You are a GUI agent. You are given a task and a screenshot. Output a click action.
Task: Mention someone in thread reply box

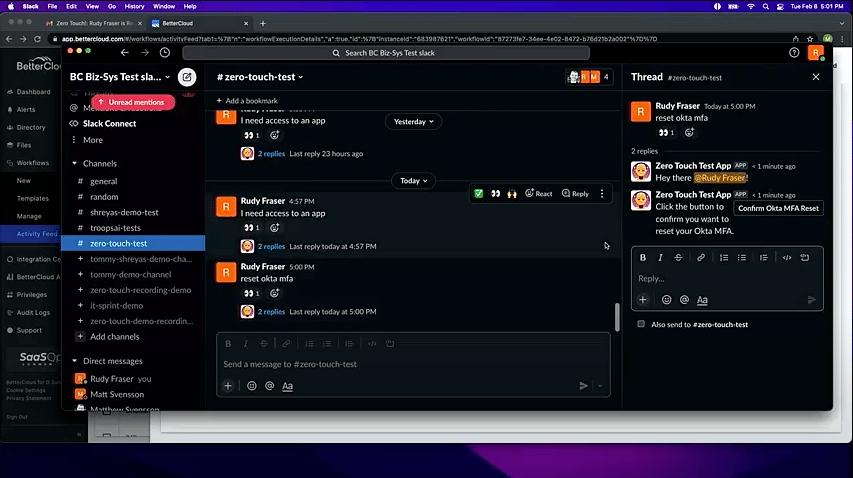tap(684, 300)
